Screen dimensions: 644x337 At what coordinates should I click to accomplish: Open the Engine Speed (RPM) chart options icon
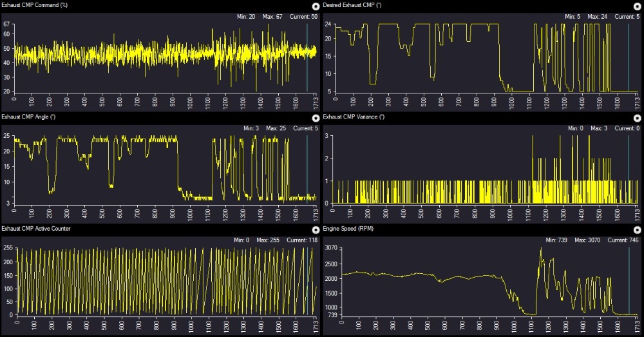[637, 229]
